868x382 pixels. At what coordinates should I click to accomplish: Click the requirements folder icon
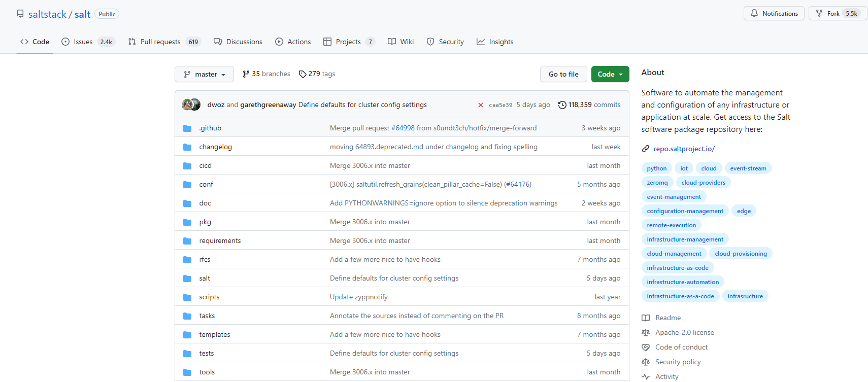tap(187, 241)
